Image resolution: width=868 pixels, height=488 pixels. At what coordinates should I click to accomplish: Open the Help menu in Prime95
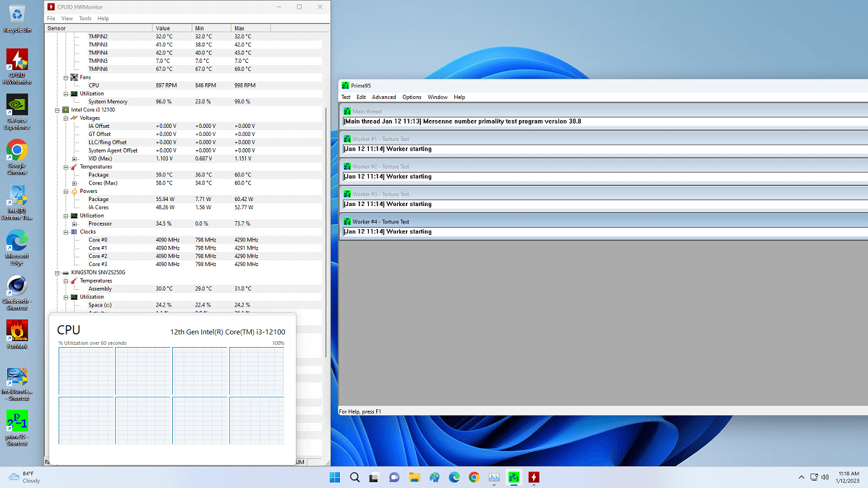[x=459, y=97]
